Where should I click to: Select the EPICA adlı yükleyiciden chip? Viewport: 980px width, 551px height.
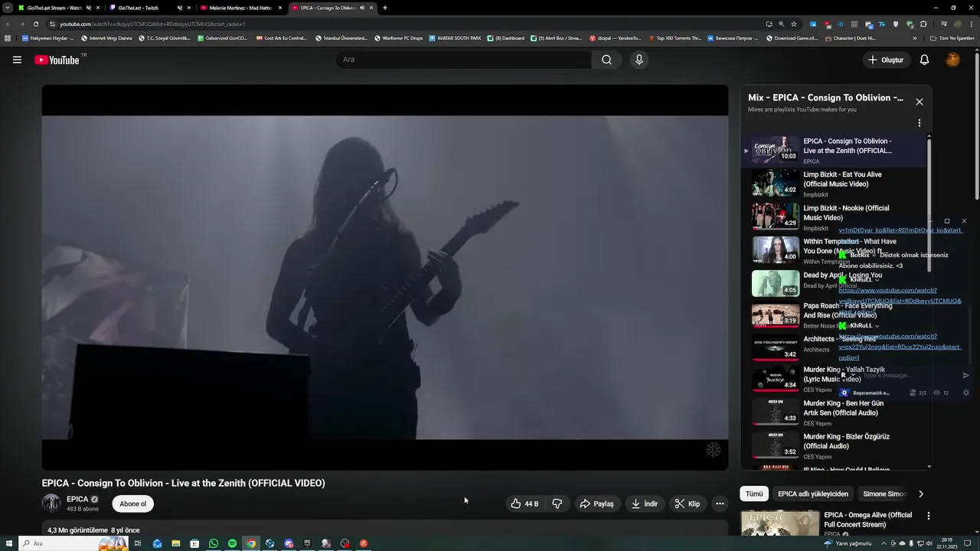pyautogui.click(x=813, y=494)
